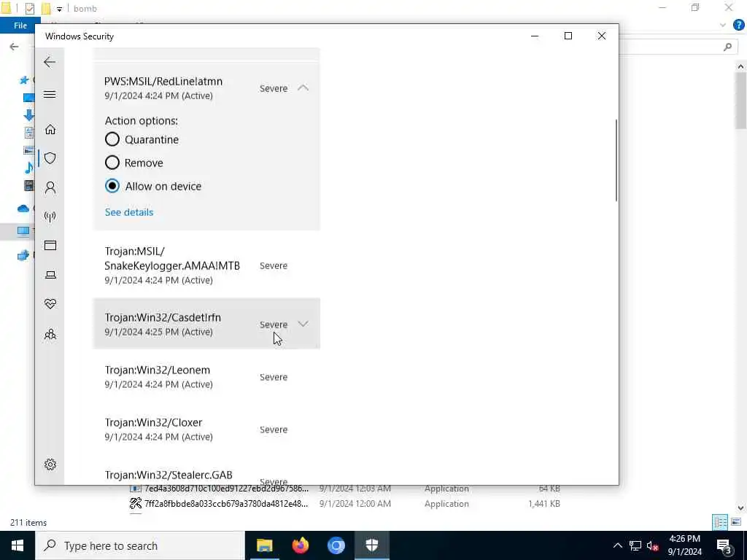Click the Downloads arrow icon in Explorer
Screen dimensions: 747x560
pyautogui.click(x=28, y=114)
